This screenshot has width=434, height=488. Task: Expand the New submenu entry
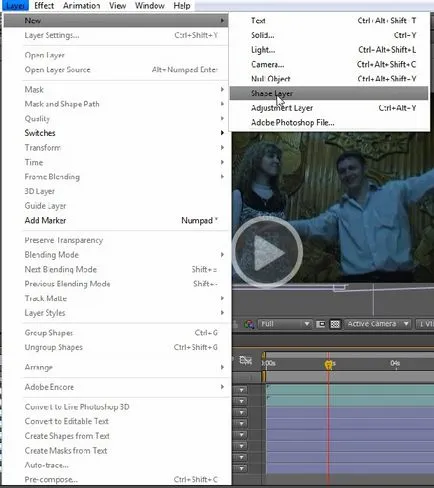[116, 21]
